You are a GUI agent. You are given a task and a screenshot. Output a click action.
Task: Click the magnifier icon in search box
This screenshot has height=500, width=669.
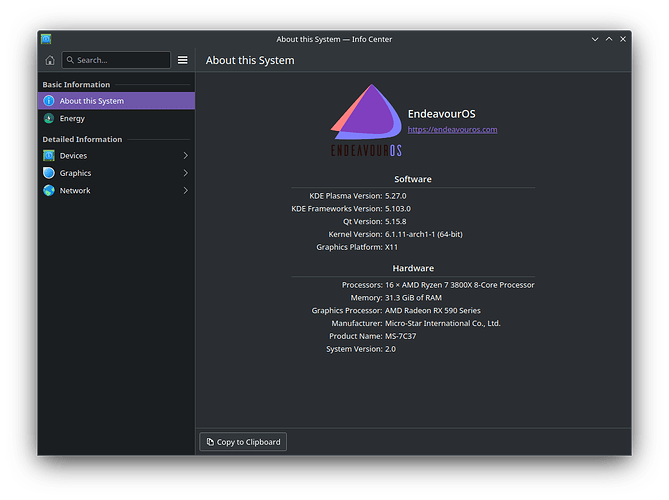click(x=70, y=60)
